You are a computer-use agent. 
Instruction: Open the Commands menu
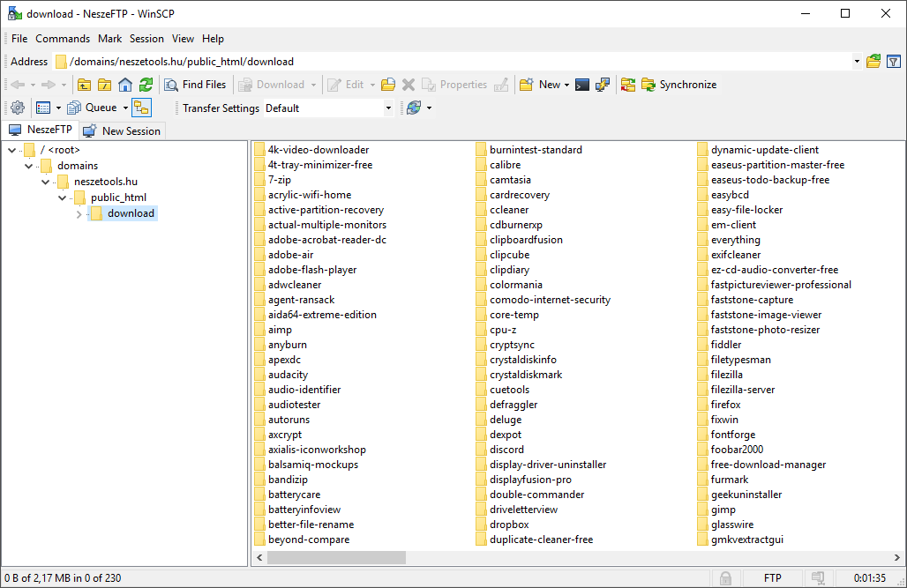[x=63, y=39]
